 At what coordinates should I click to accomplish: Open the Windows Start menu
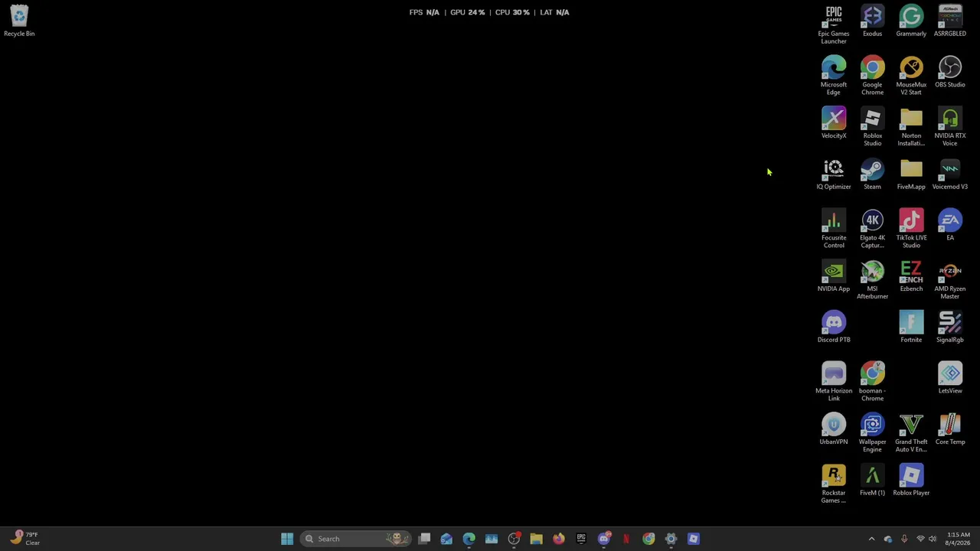tap(287, 539)
